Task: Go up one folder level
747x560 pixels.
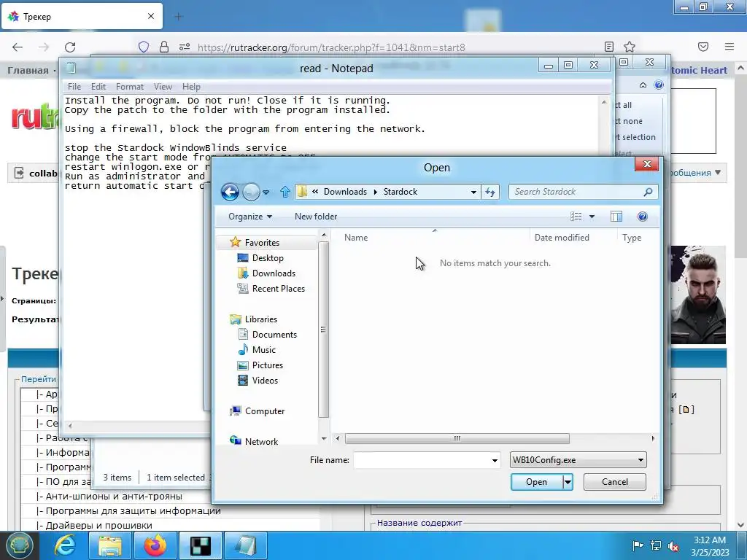Action: 285,192
